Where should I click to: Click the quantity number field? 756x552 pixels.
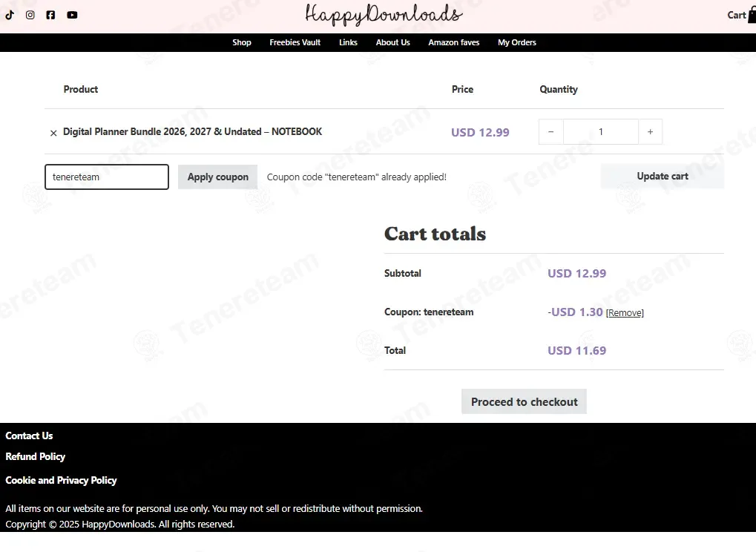(x=601, y=131)
